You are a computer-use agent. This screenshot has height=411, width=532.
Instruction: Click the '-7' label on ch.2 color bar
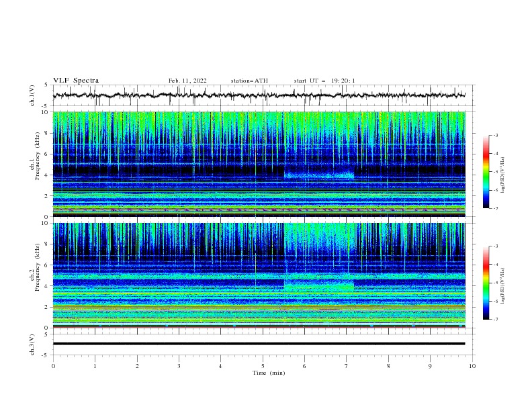pyautogui.click(x=495, y=320)
